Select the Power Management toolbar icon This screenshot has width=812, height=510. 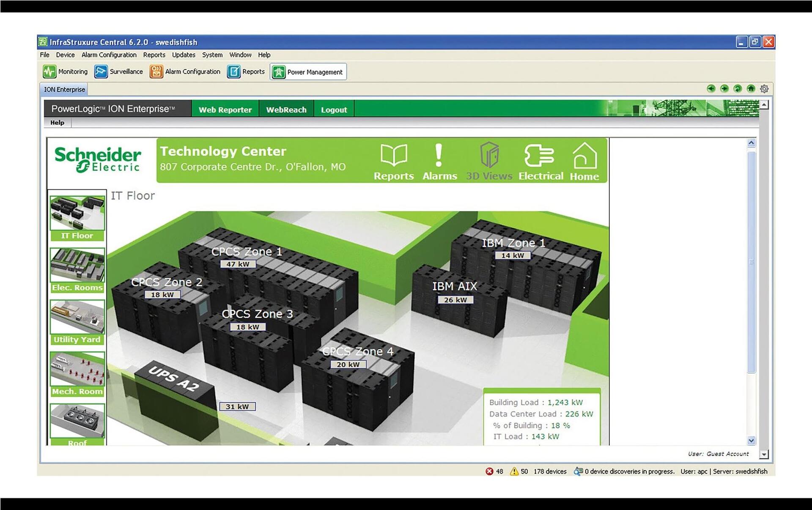click(279, 72)
